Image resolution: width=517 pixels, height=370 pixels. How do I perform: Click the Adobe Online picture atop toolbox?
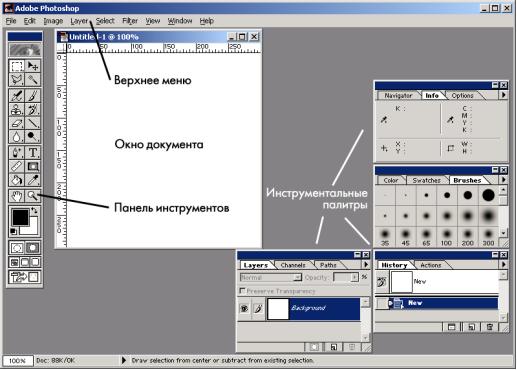(25, 50)
